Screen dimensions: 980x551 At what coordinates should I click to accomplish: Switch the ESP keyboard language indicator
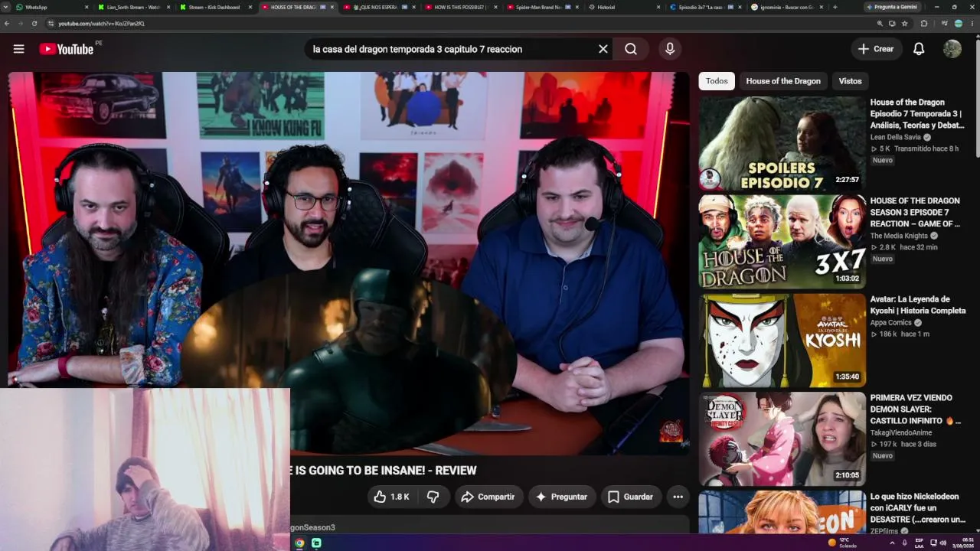coord(920,543)
